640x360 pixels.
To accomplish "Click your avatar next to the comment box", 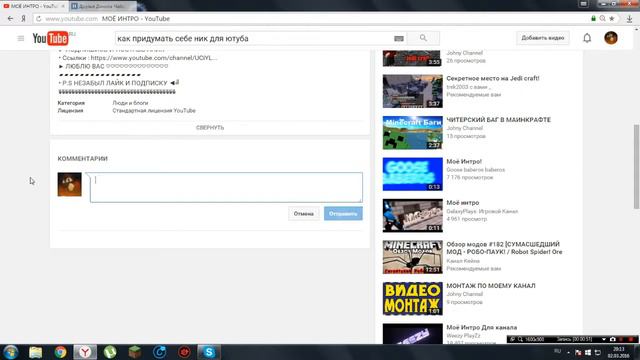I will (69, 184).
